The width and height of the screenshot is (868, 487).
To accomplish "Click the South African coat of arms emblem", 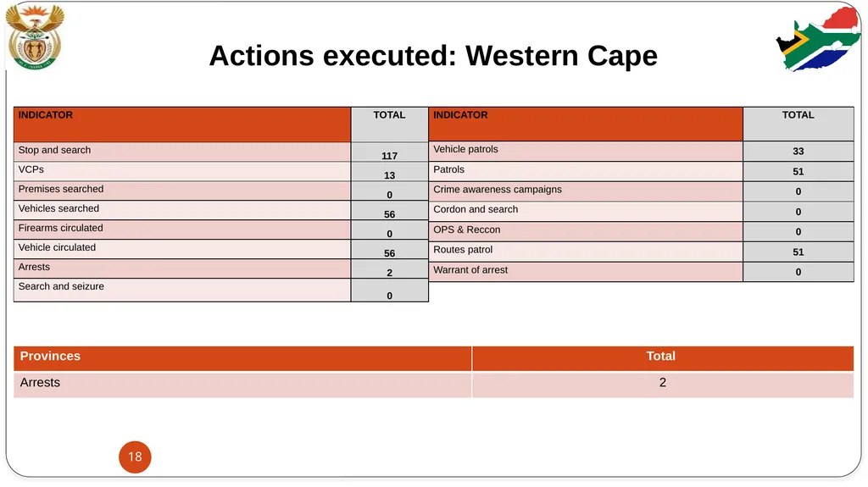I will click(x=35, y=36).
